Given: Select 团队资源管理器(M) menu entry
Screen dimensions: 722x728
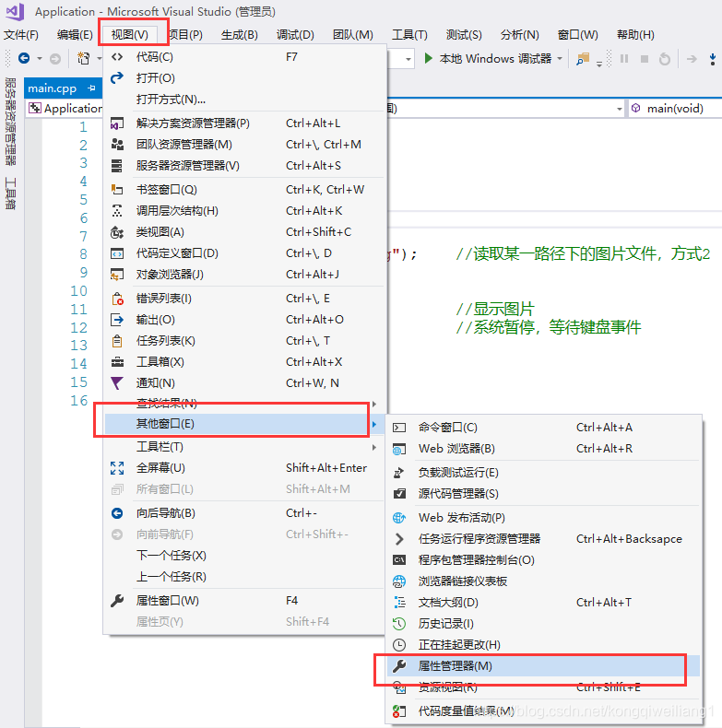Looking at the screenshot, I should coord(245,145).
